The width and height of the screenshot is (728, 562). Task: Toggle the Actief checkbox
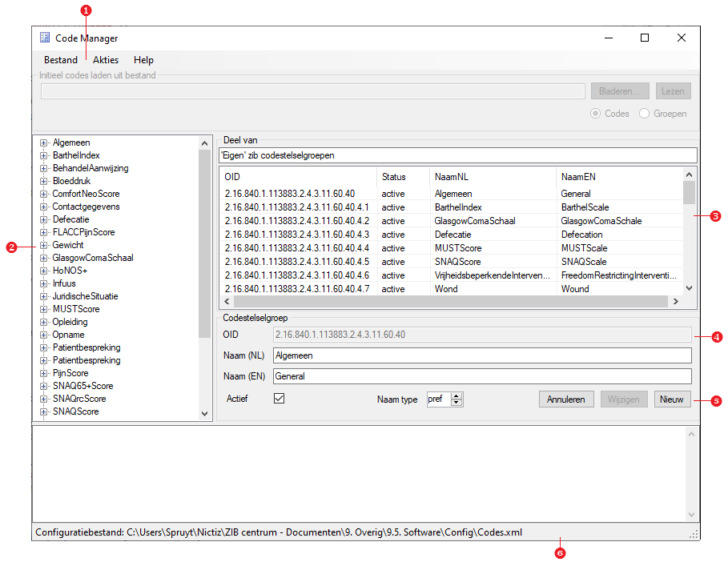coord(280,398)
